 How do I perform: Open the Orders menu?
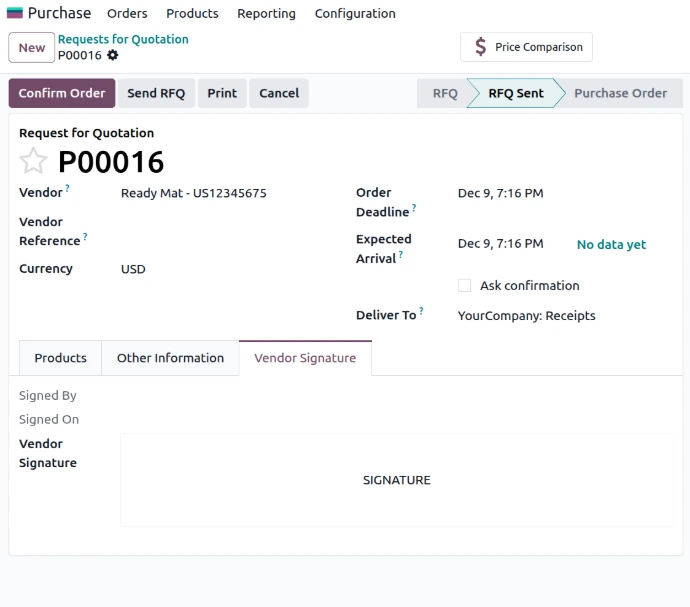tap(127, 13)
